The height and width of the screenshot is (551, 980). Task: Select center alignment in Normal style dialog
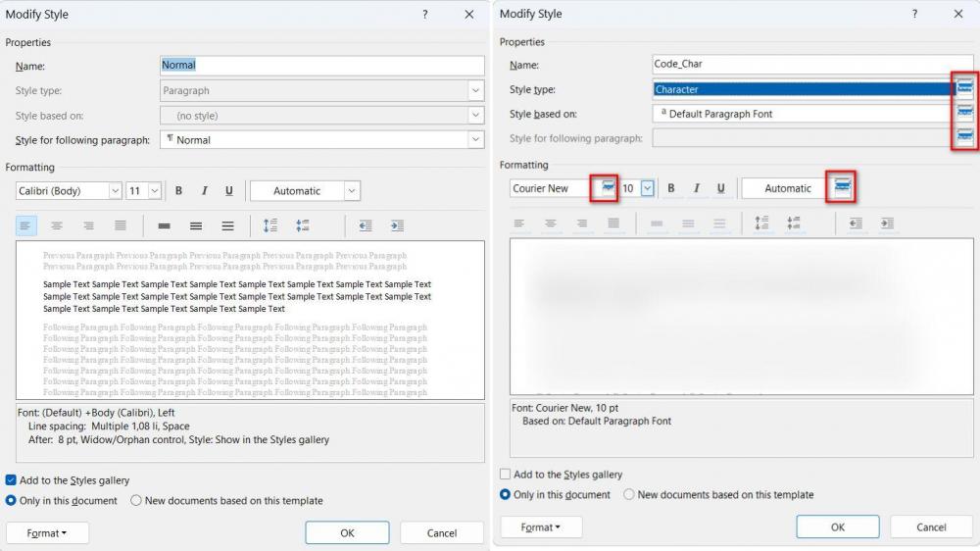(x=57, y=225)
